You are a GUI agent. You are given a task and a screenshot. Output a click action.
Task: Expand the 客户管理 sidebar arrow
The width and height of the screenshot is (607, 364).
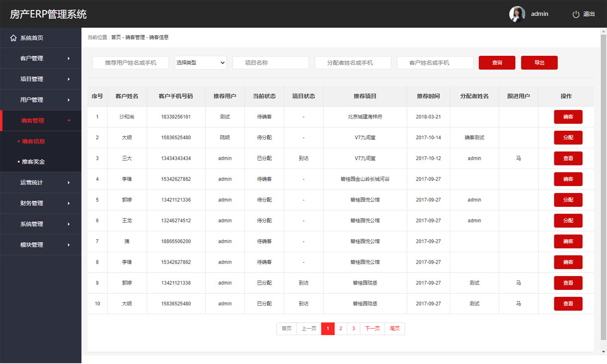pyautogui.click(x=68, y=59)
